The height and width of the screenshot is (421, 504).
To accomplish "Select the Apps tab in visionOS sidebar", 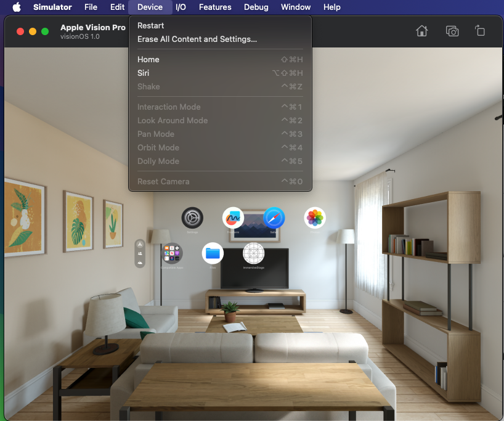I will tap(140, 245).
